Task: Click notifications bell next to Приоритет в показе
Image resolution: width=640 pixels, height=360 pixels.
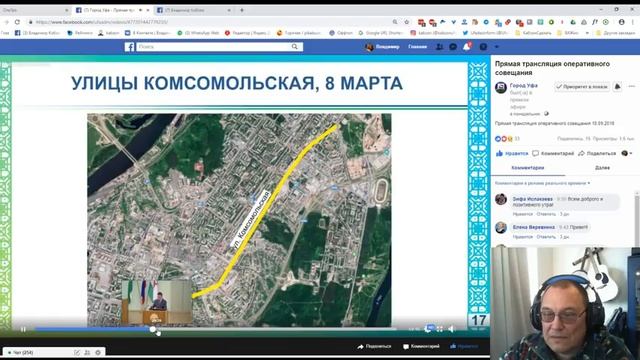Action: click(x=618, y=87)
